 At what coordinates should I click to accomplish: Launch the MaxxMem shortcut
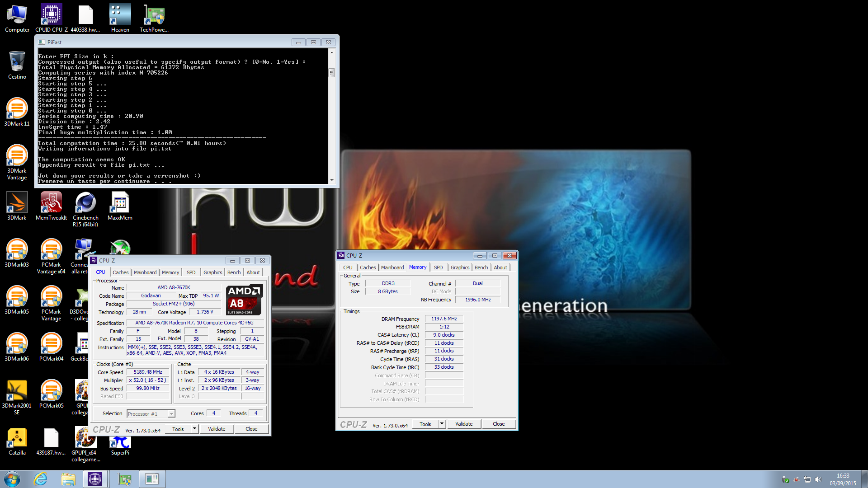(x=120, y=206)
